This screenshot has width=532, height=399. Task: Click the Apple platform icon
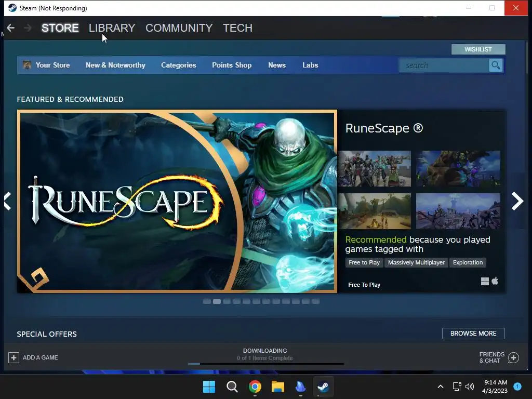coord(495,281)
